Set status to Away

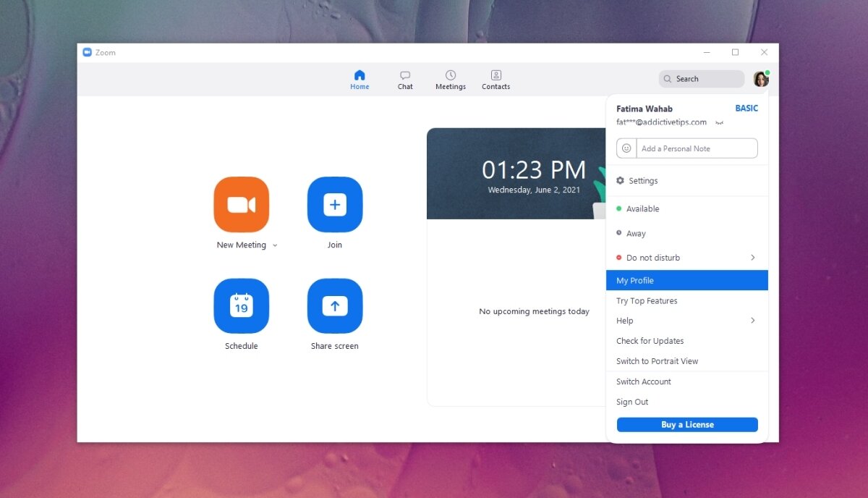[634, 233]
